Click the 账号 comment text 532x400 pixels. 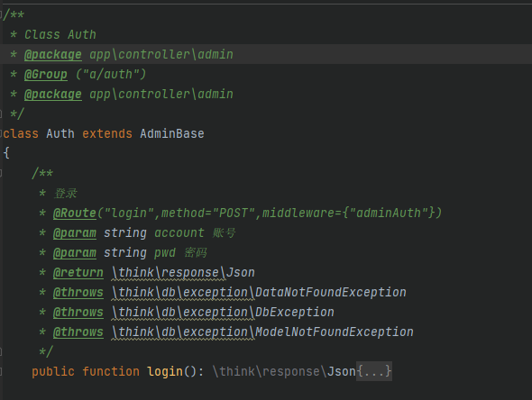(x=224, y=232)
